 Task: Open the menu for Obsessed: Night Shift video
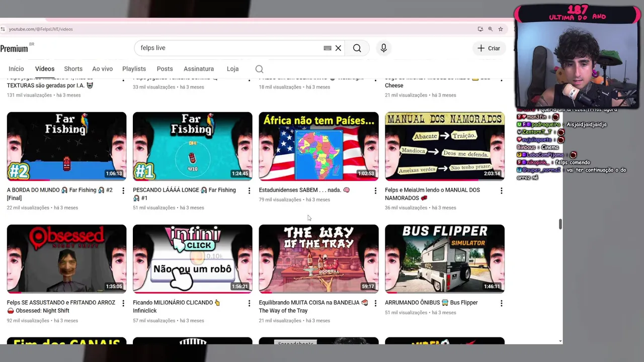[123, 303]
